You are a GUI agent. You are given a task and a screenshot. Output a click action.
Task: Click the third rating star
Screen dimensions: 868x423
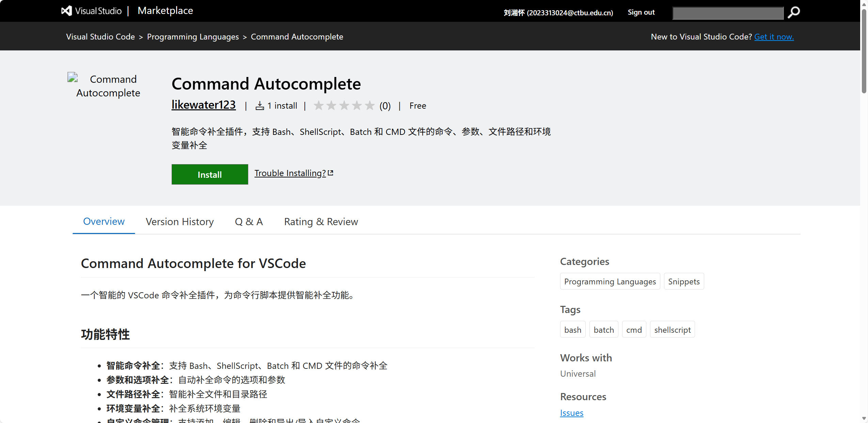coord(344,106)
